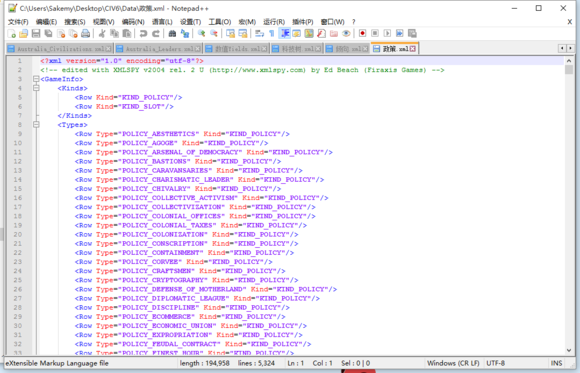Click the editor scrollbar up arrow

pos(569,61)
